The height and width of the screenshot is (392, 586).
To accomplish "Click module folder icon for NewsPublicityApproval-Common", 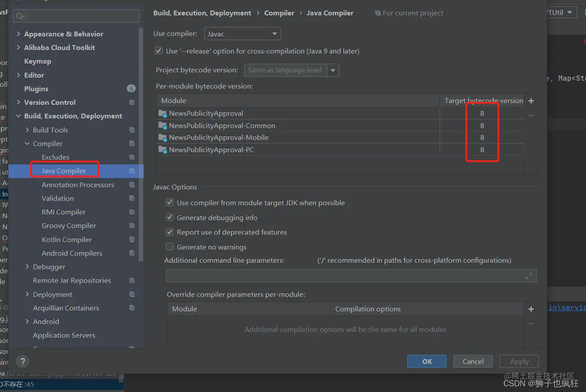I will 163,125.
